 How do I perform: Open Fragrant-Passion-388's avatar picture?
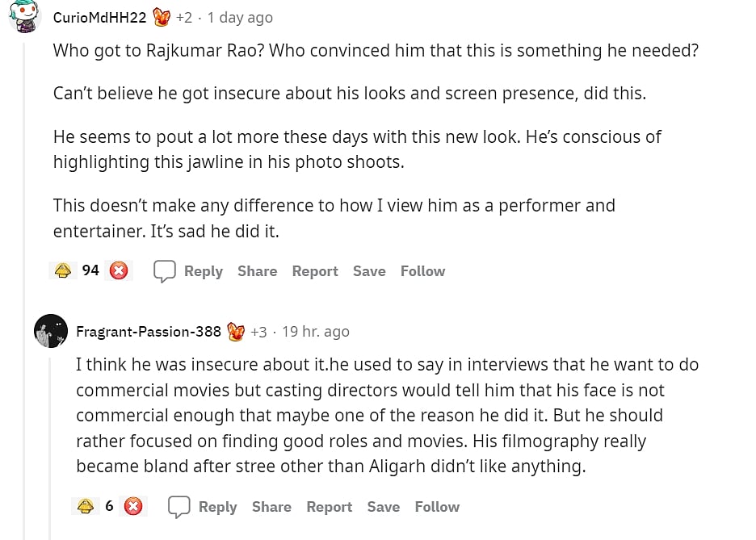(51, 331)
